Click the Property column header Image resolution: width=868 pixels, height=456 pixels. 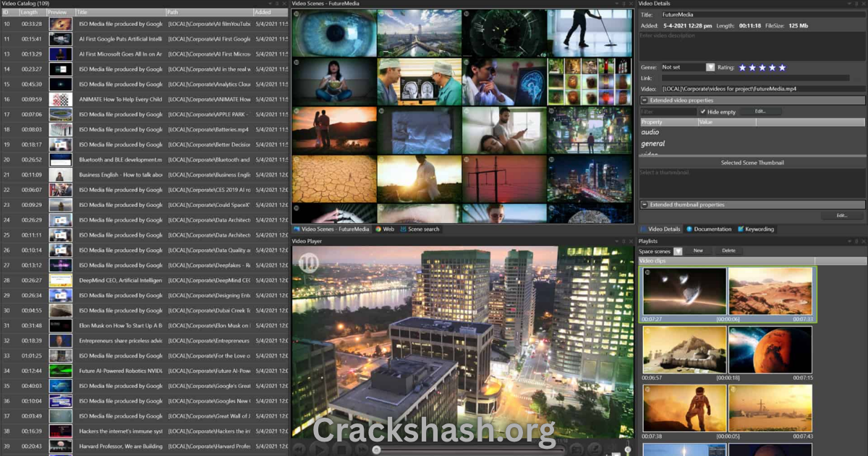point(668,122)
